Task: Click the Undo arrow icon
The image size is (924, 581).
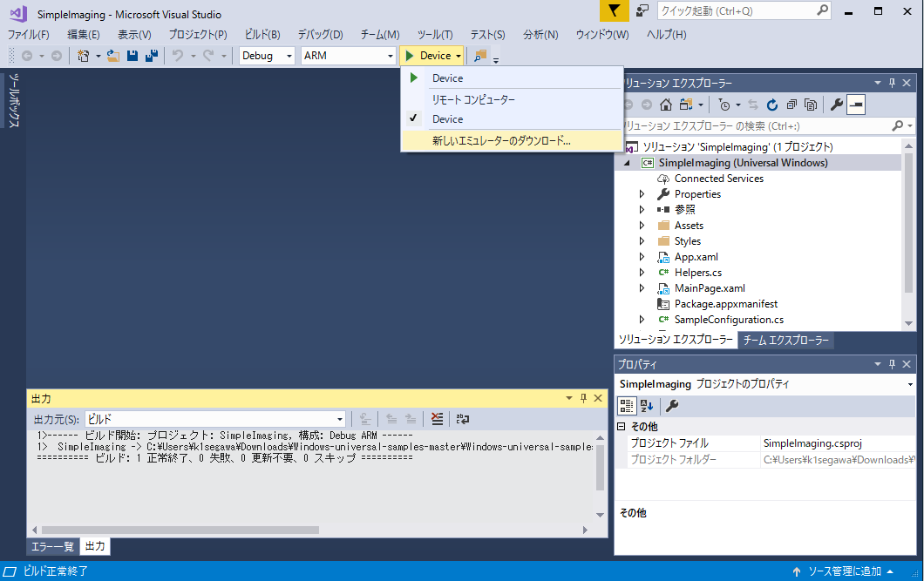Action: point(177,56)
